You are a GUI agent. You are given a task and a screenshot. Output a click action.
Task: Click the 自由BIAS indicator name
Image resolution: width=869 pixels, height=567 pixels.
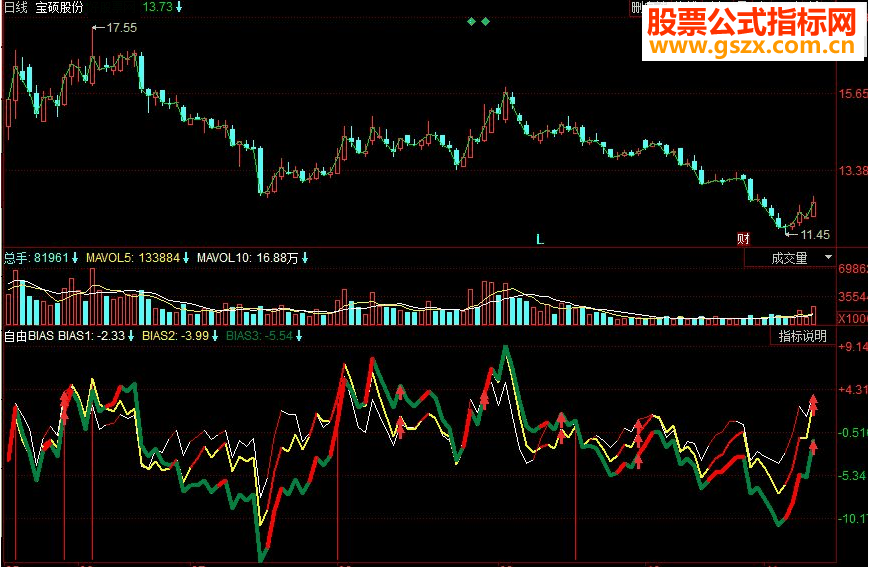[29, 336]
